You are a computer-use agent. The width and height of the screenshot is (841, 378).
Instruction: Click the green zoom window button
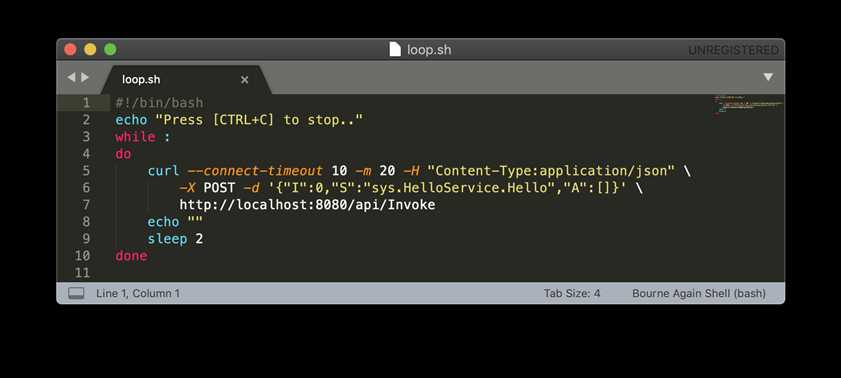(110, 50)
